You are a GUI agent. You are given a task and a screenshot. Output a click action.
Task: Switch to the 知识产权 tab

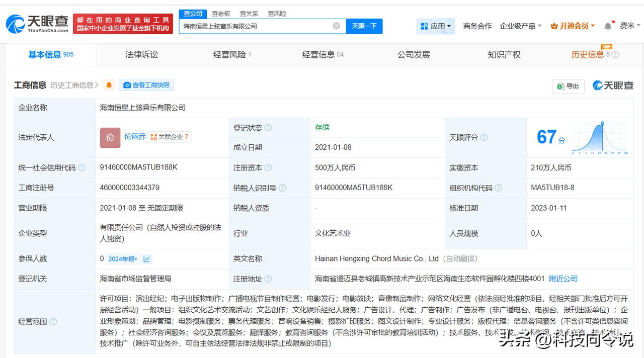(504, 55)
